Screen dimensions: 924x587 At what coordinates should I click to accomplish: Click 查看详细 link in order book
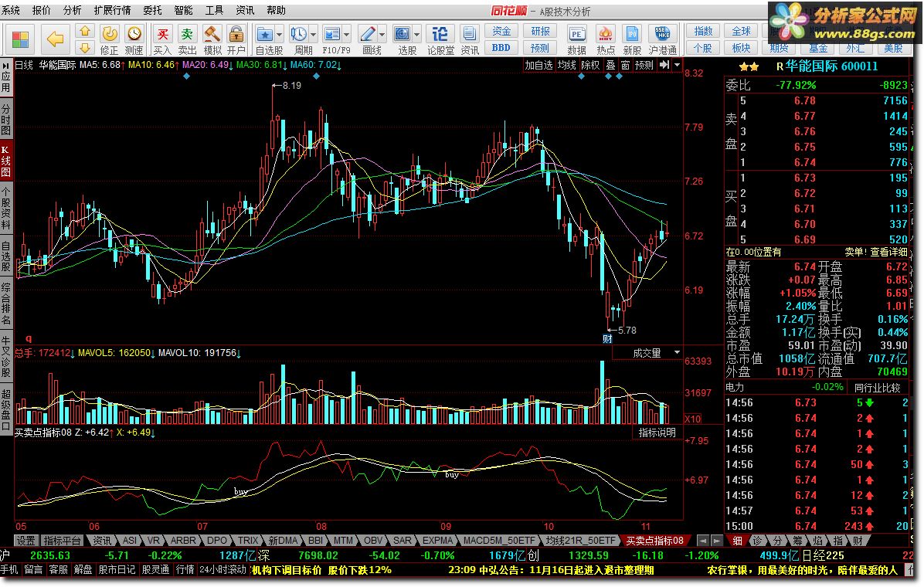point(888,252)
